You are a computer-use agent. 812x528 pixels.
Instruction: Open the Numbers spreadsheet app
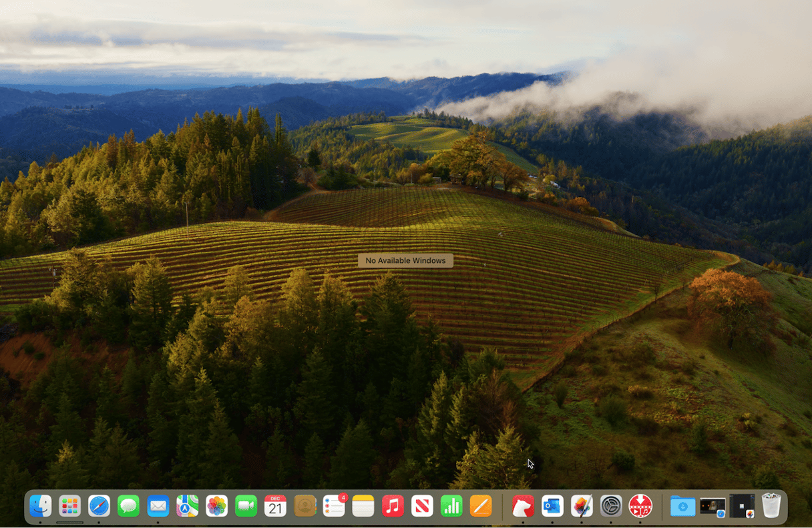tap(451, 506)
